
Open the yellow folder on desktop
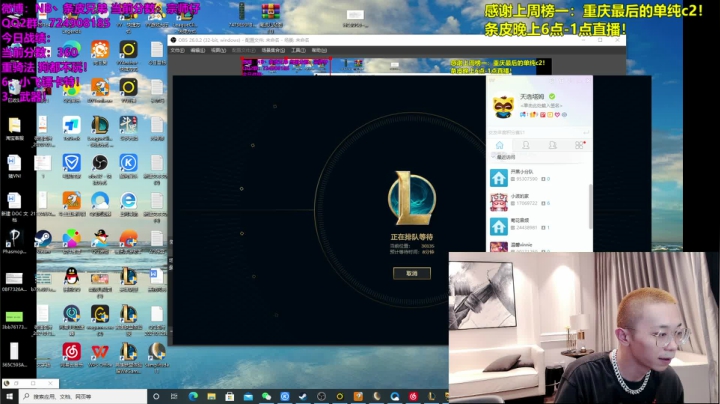tap(14, 125)
